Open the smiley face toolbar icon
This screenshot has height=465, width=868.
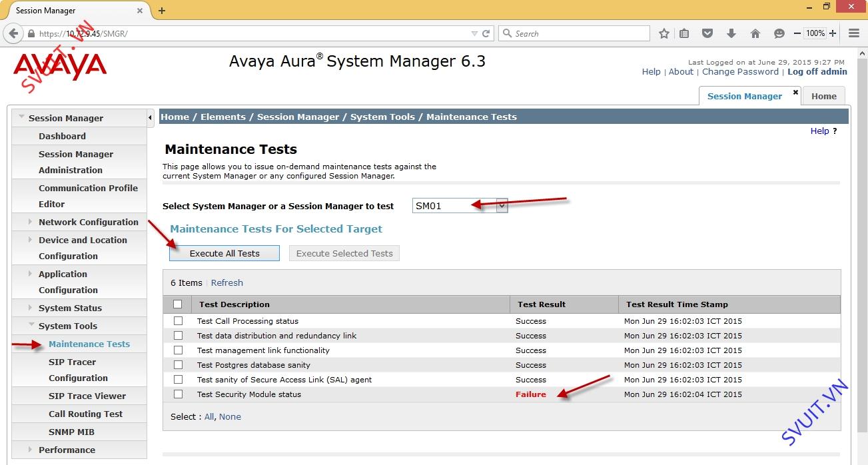(779, 33)
